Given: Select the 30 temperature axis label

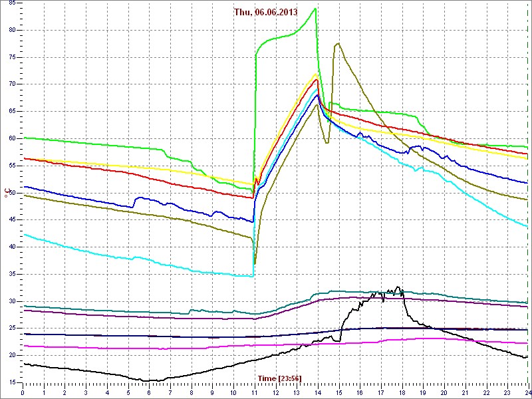Looking at the screenshot, I should click(11, 301).
